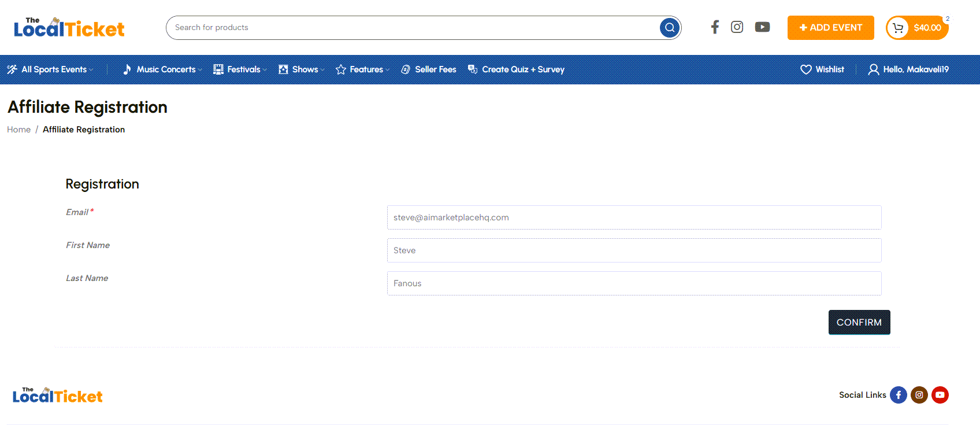Open the Festivals menu
This screenshot has height=425, width=980.
click(x=244, y=69)
